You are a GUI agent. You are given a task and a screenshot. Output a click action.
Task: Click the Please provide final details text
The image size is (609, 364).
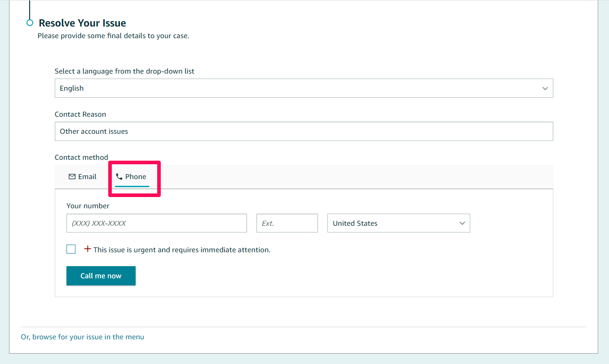click(x=114, y=35)
